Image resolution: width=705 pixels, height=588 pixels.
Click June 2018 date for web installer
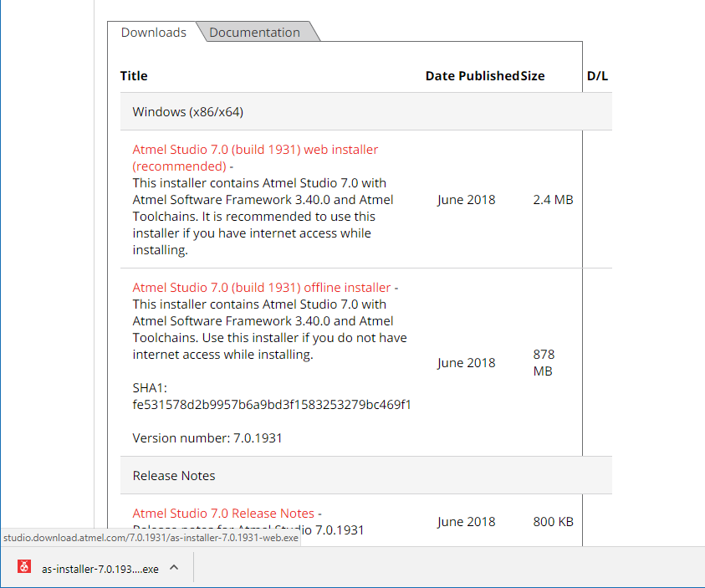pyautogui.click(x=466, y=200)
